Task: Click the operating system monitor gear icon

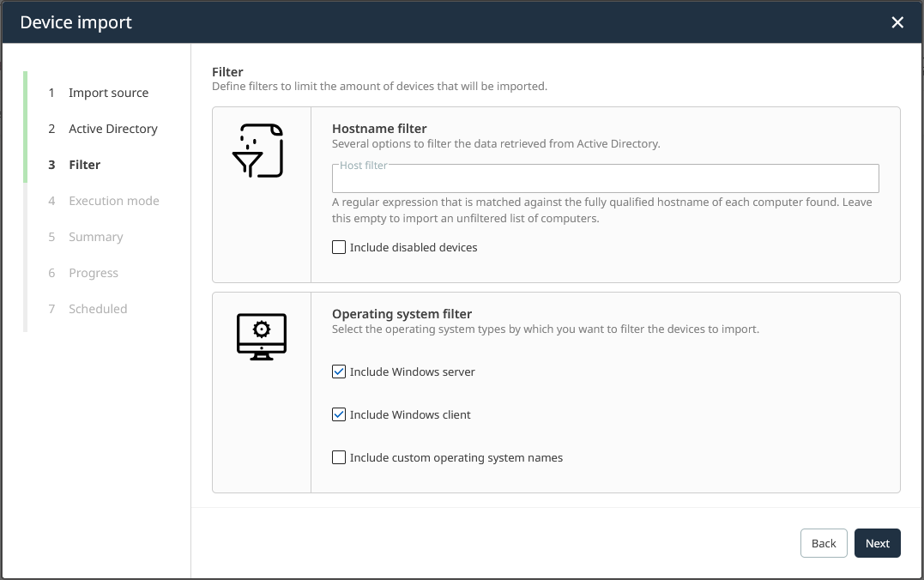Action: (x=261, y=336)
